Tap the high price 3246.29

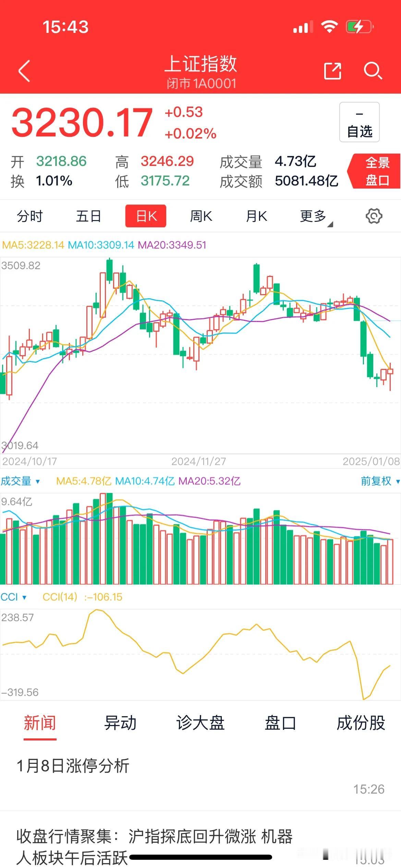[x=167, y=161]
